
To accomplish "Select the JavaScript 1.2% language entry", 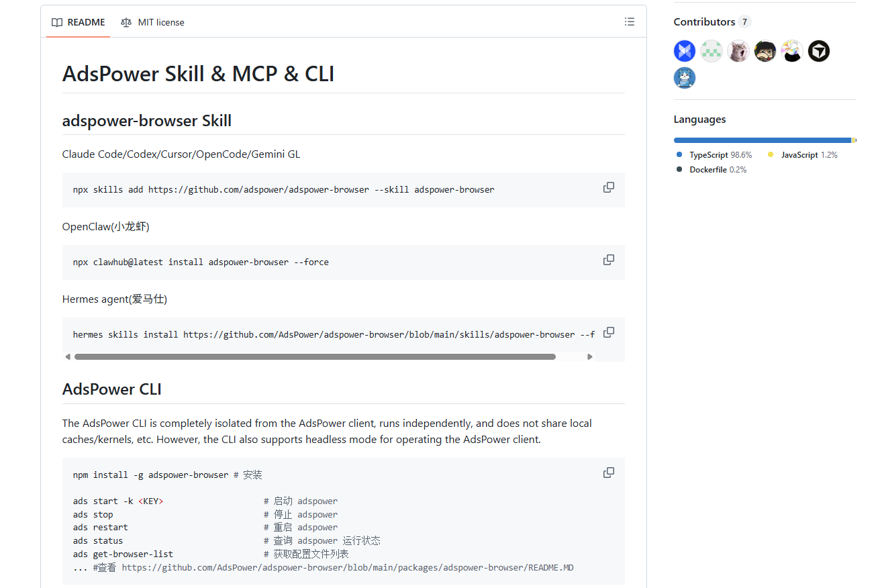I will (x=803, y=155).
